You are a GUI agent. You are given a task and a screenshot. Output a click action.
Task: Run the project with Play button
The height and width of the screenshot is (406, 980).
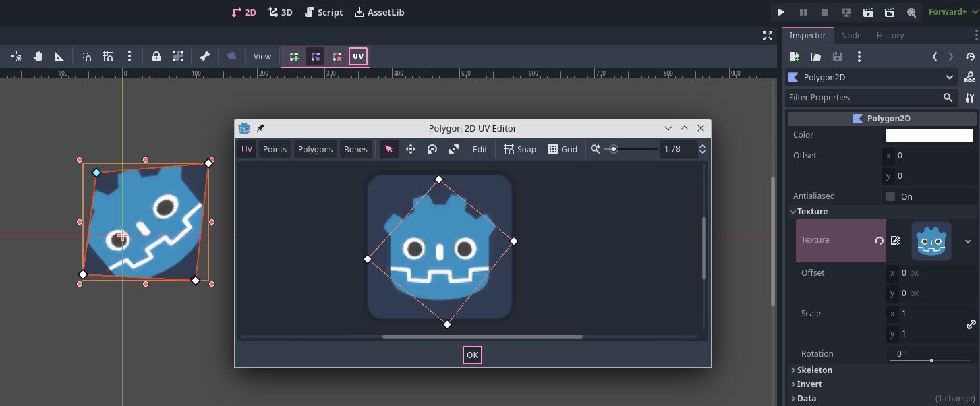click(781, 12)
